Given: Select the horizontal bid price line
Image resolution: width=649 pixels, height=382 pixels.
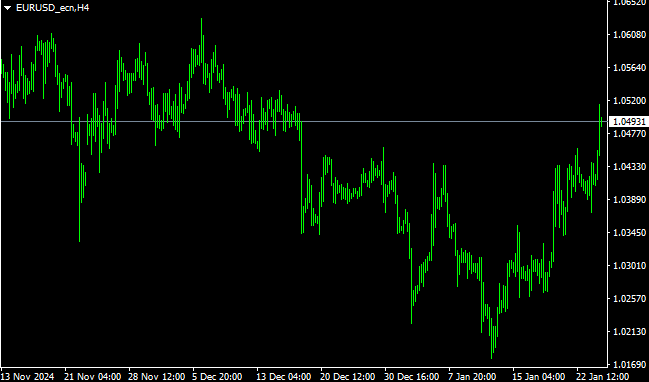Looking at the screenshot, I should 304,121.
